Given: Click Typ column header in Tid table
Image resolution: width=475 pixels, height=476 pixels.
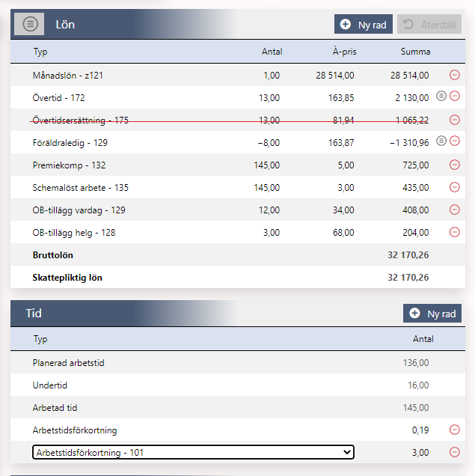Looking at the screenshot, I should [40, 339].
